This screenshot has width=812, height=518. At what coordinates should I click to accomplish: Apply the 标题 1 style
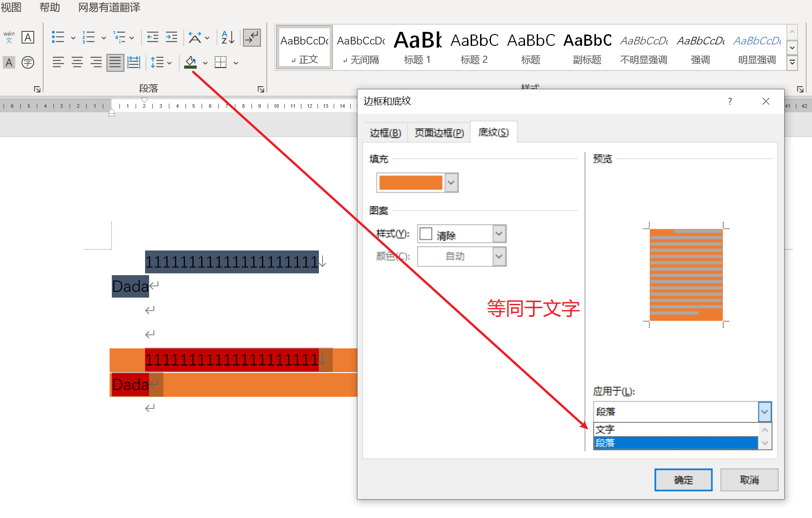click(x=418, y=48)
